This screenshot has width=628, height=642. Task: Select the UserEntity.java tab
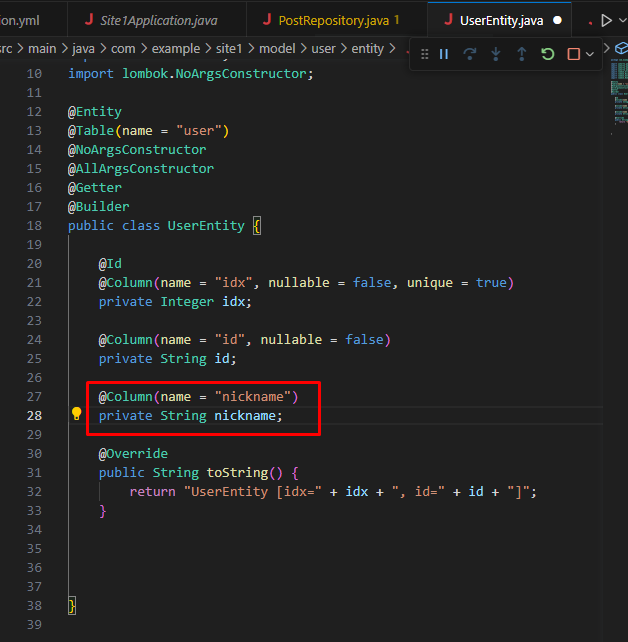click(x=501, y=20)
